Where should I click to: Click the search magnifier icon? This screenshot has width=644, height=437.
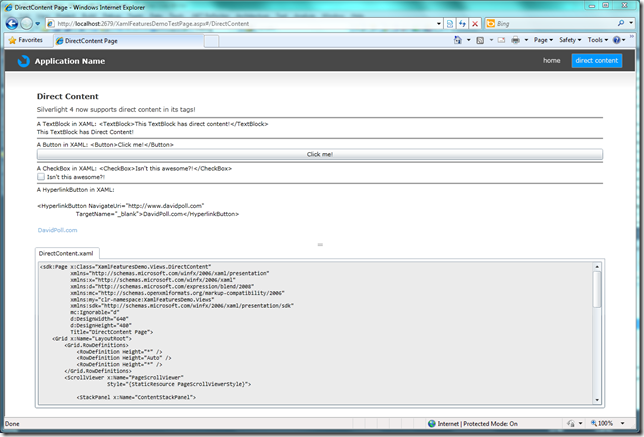tap(621, 23)
